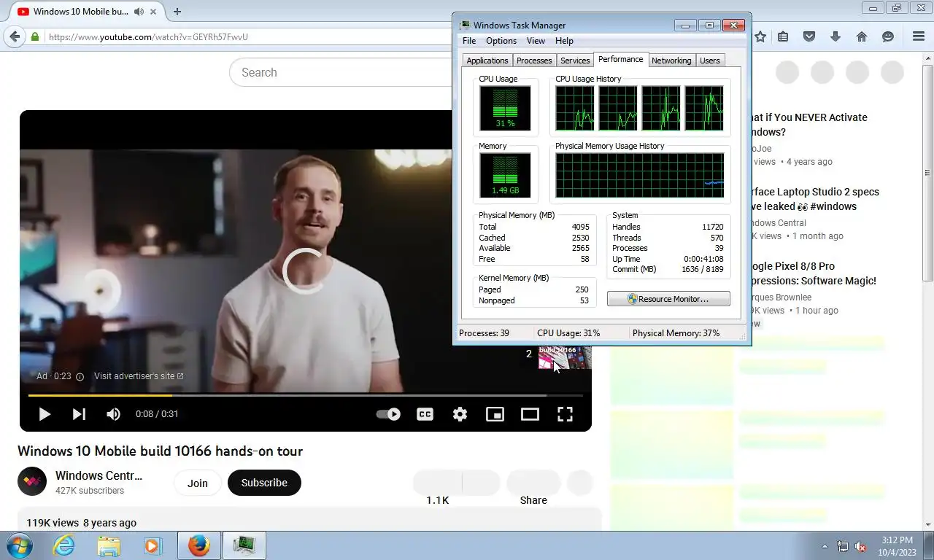Click the muted volume tray icon
This screenshot has height=560, width=934.
pyautogui.click(x=860, y=546)
